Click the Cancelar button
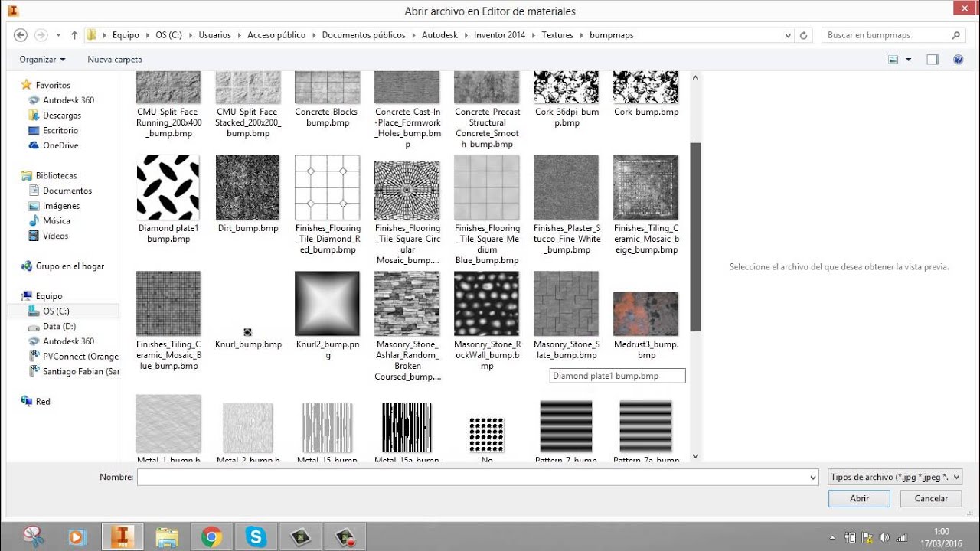Image resolution: width=980 pixels, height=551 pixels. [931, 498]
